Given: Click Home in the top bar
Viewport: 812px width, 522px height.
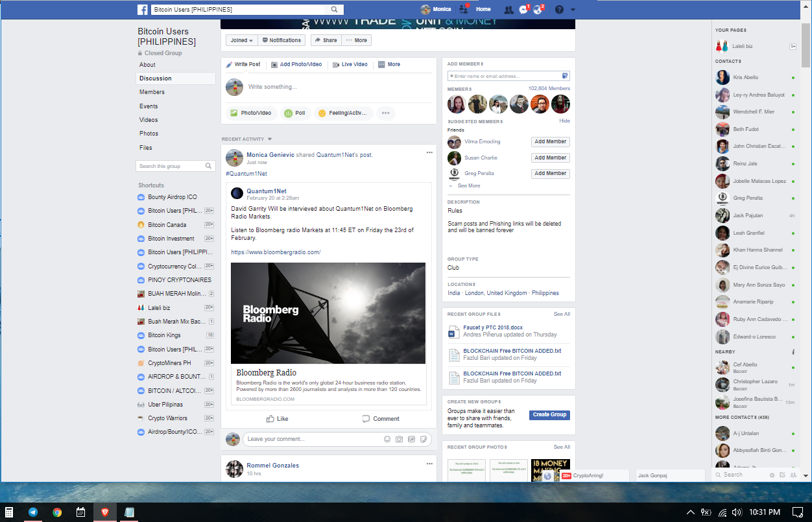Looking at the screenshot, I should 483,10.
